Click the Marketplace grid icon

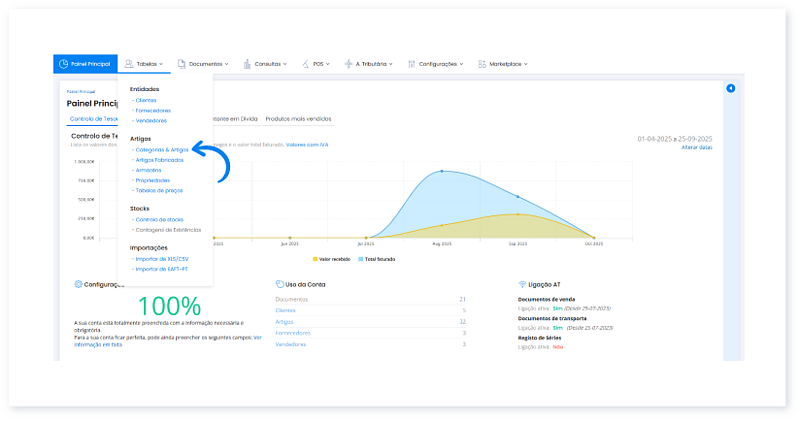[482, 64]
